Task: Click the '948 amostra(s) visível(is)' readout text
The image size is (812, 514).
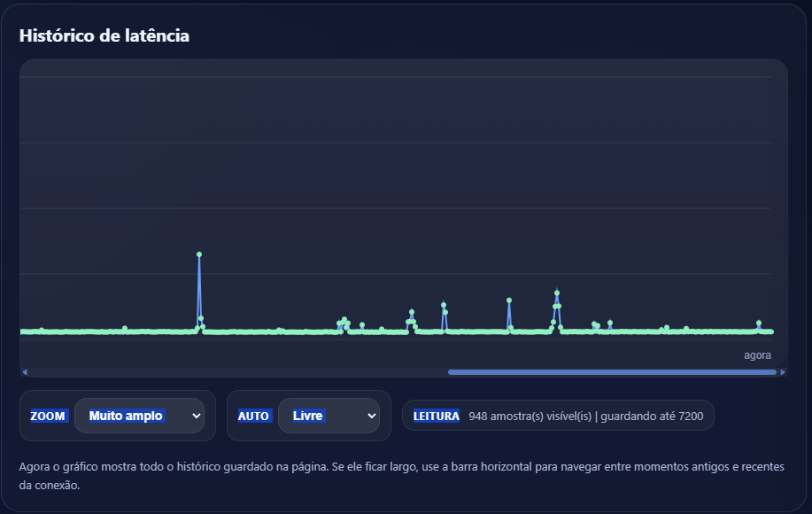Action: coord(530,416)
